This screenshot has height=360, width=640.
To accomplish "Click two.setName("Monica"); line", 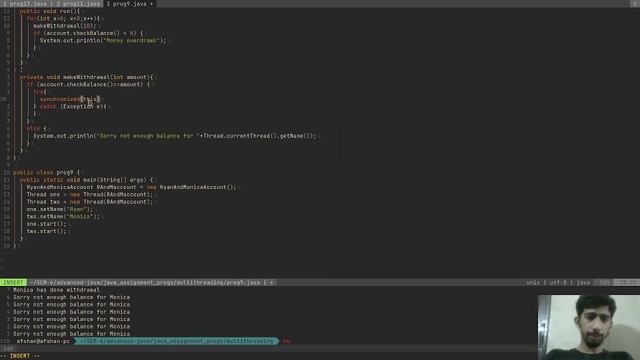I will coord(63,217).
